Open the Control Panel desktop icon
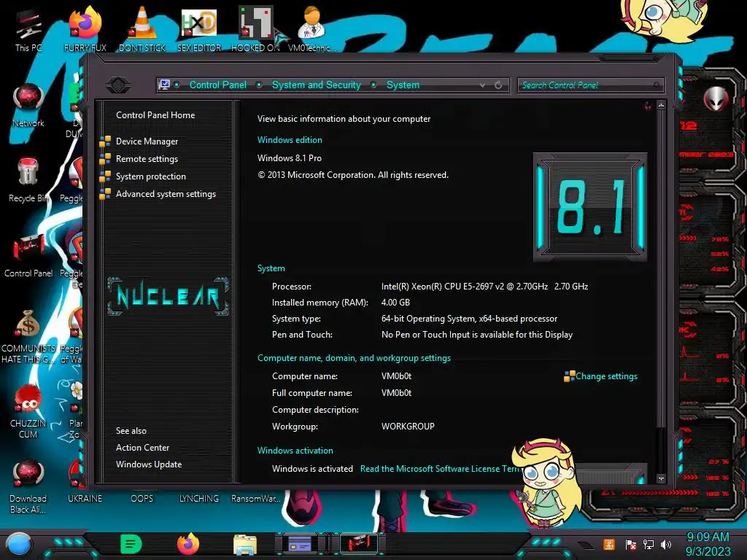The width and height of the screenshot is (747, 560). pos(28,254)
